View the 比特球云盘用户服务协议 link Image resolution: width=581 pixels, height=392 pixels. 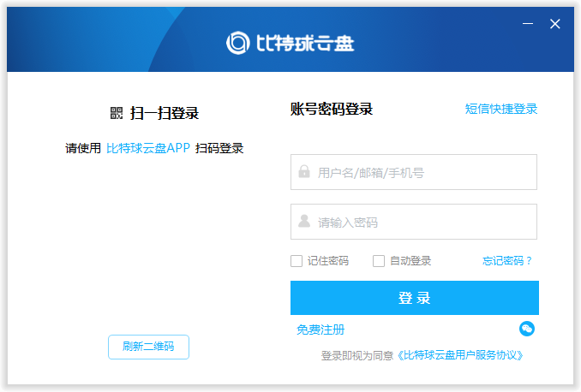(x=460, y=354)
